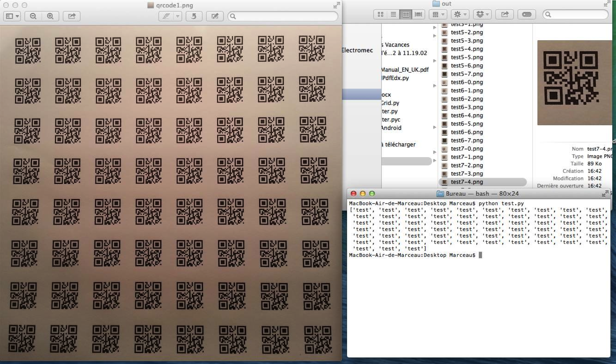Select ter.pyc in Finder column
Screen dimensions: 616x364
point(391,119)
